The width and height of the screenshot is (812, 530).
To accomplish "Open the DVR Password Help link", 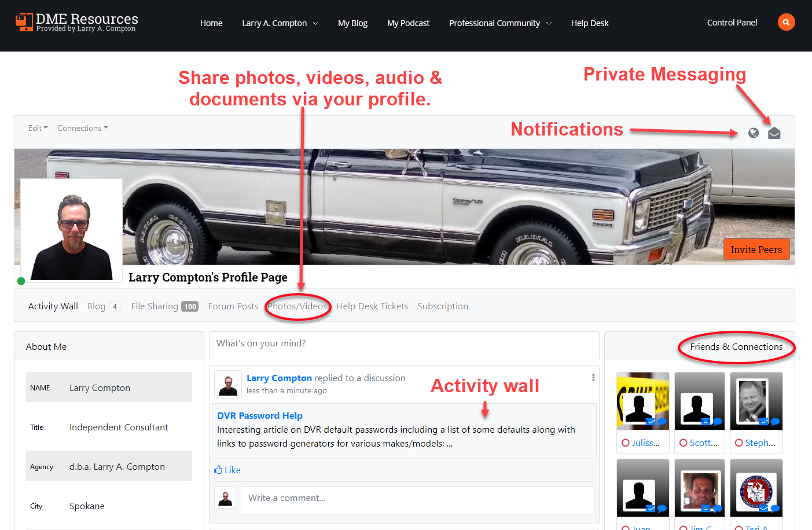I will [259, 415].
